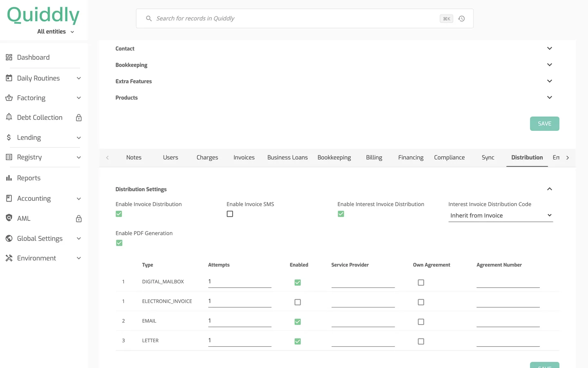Viewport: 588px width, 368px height.
Task: Collapse the Distribution Settings section
Action: tap(550, 189)
